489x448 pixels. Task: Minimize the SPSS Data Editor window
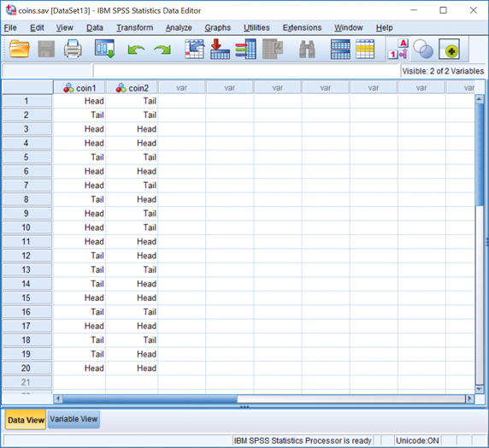point(414,10)
